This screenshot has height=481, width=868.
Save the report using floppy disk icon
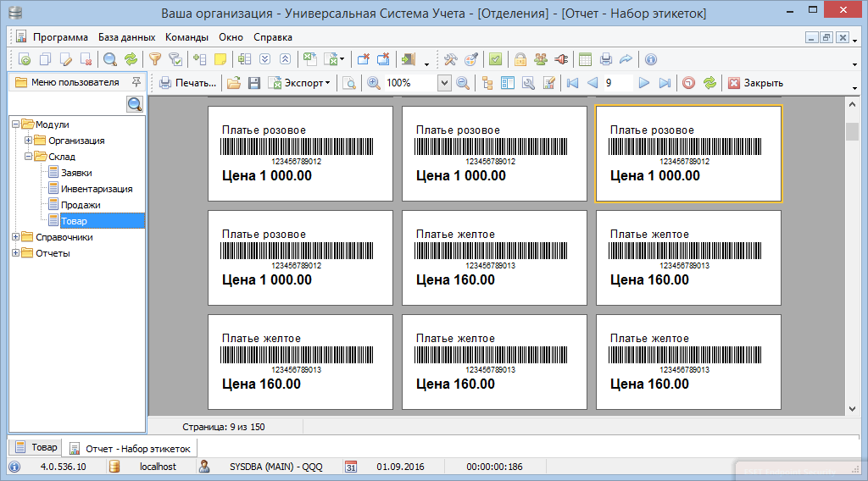point(253,83)
